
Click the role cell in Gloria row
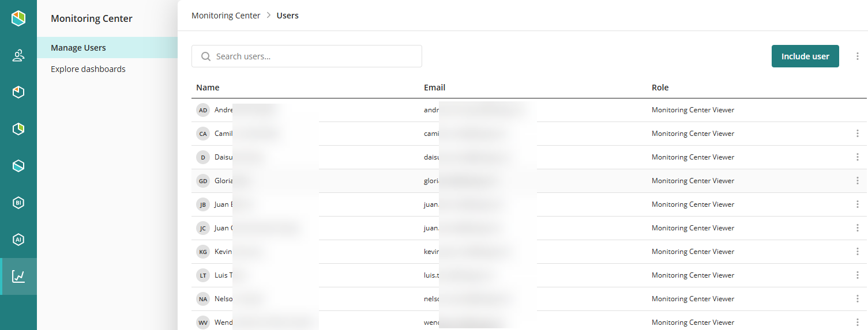click(x=693, y=181)
